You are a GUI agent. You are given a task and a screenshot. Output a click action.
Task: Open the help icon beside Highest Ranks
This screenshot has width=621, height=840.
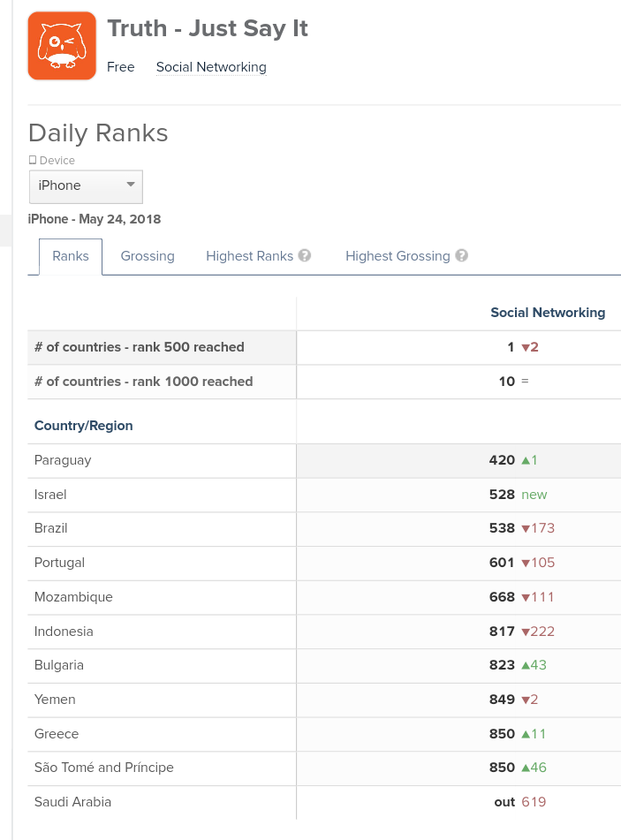[x=304, y=255]
